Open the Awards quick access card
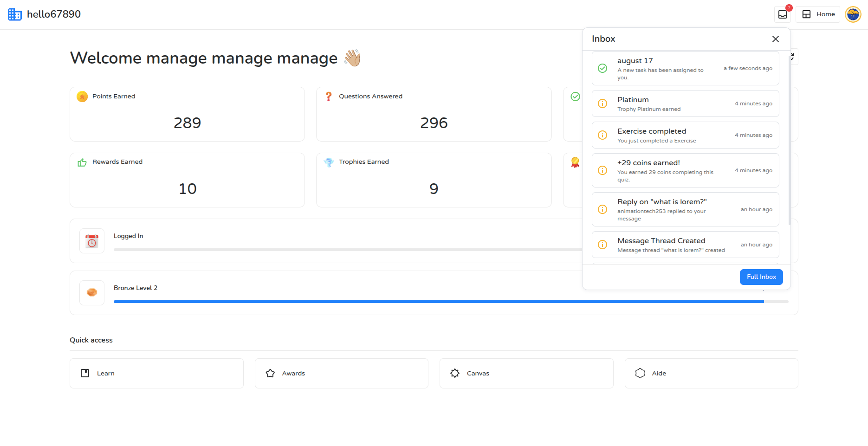The width and height of the screenshot is (868, 446). [342, 374]
